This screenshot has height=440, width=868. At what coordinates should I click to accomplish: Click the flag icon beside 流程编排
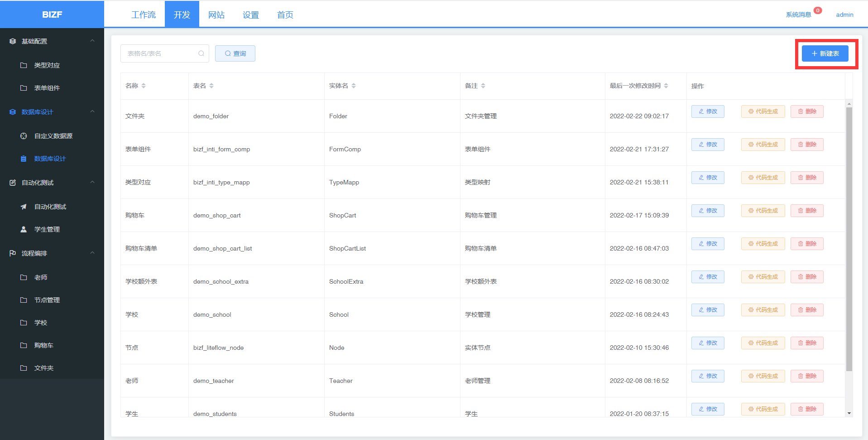click(x=13, y=253)
